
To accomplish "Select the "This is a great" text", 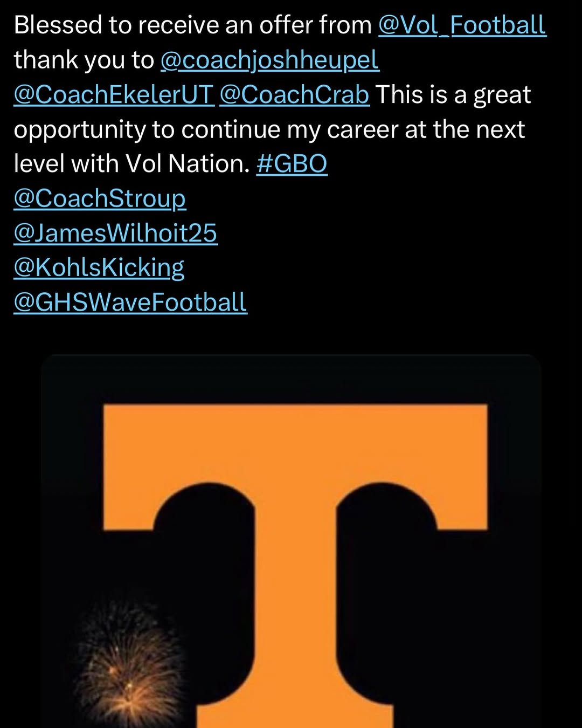I will [x=453, y=95].
